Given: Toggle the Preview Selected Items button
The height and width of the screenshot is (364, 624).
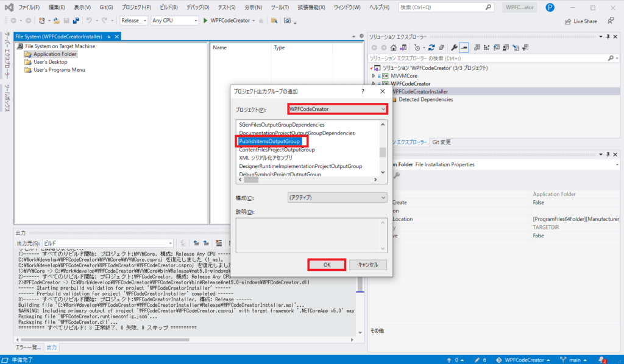Looking at the screenshot, I should (464, 47).
